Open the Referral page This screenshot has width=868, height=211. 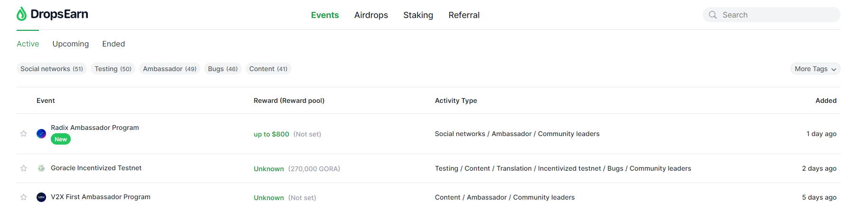(x=464, y=15)
